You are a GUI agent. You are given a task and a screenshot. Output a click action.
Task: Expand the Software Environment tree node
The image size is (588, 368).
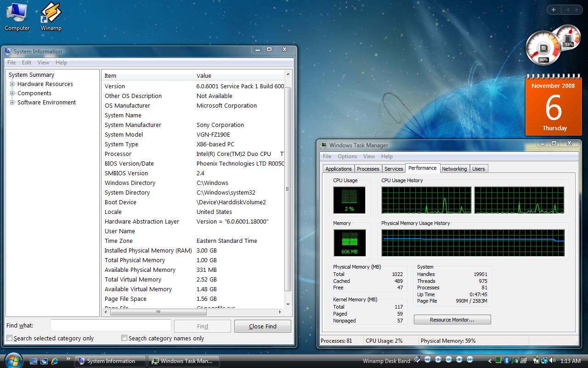12,103
